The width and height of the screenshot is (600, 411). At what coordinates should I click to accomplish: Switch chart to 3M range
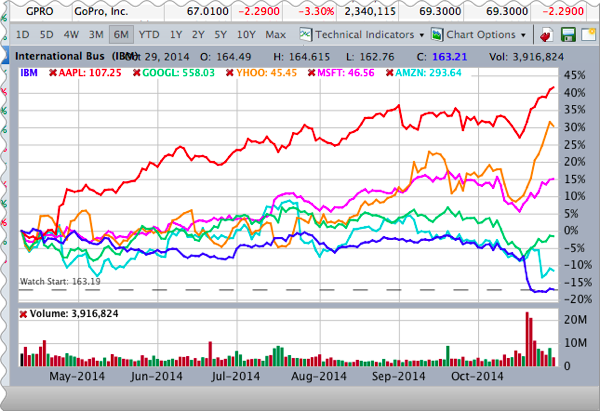96,35
